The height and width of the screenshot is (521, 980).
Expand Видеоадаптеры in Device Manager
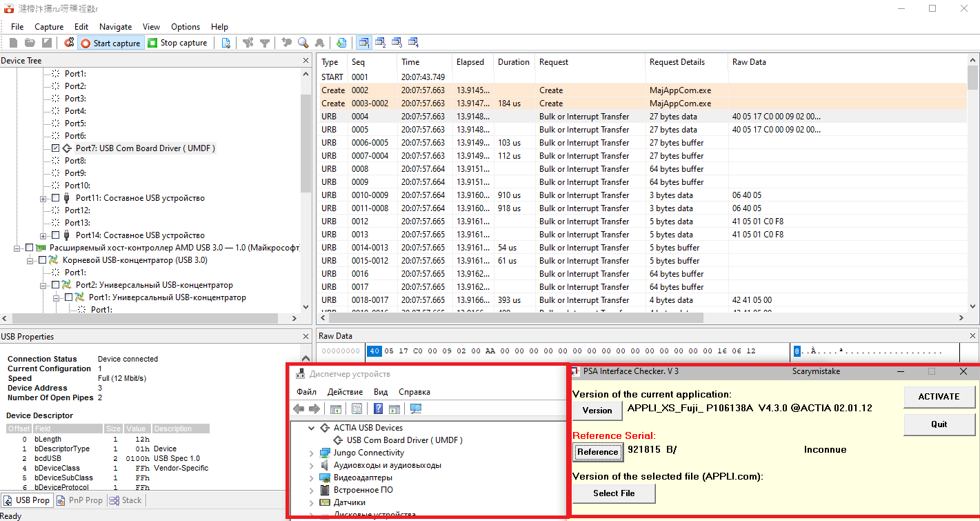[313, 478]
